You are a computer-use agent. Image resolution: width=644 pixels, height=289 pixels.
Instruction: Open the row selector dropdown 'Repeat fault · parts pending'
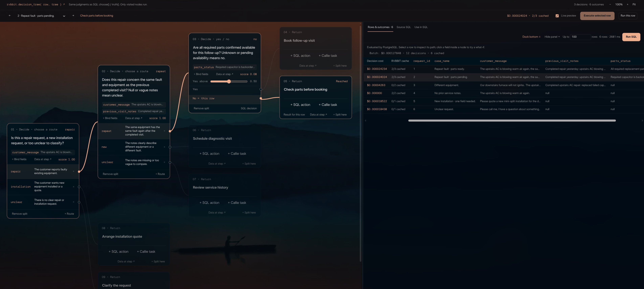pyautogui.click(x=41, y=16)
